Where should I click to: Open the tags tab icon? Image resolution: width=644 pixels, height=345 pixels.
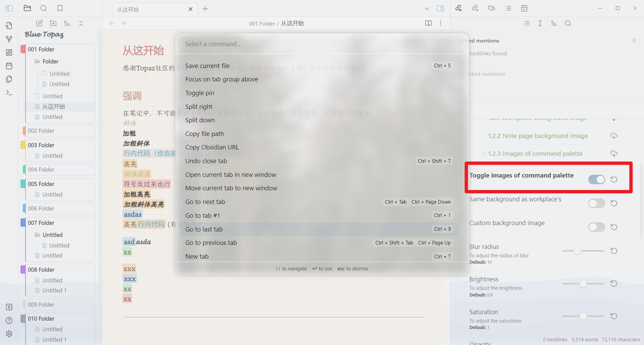[x=491, y=8]
